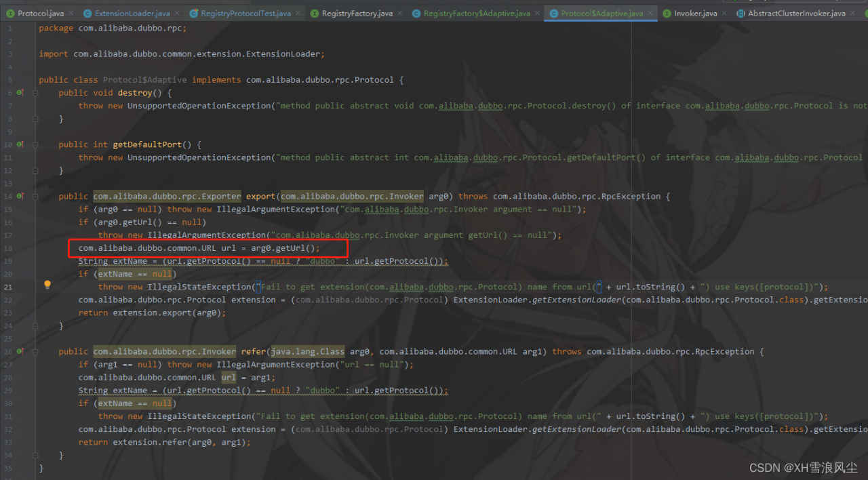Switch to the RegistryFactory.java tab
The image size is (868, 480).
[357, 13]
